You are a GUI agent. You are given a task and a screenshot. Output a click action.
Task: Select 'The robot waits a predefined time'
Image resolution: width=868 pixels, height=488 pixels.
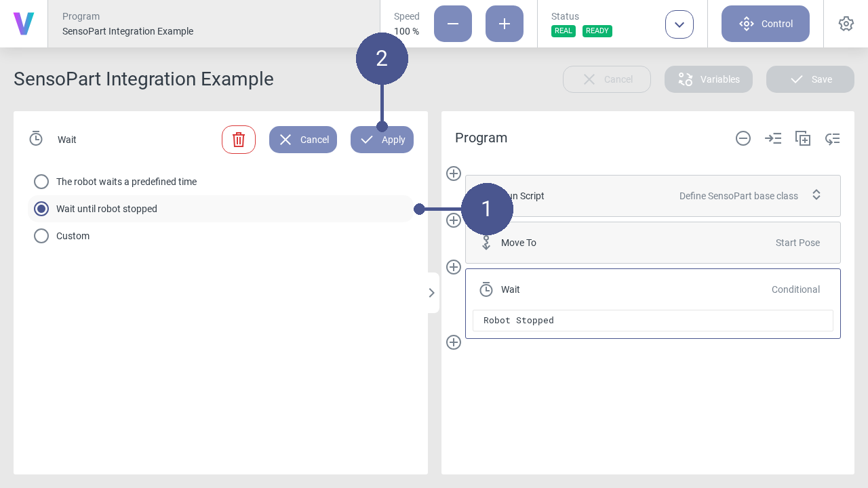tap(41, 182)
